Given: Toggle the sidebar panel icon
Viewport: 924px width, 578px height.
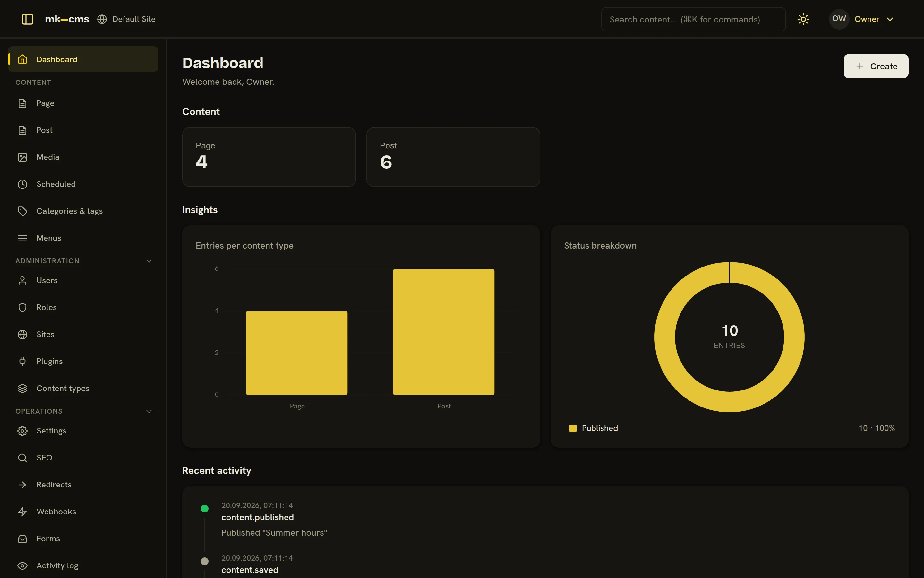Looking at the screenshot, I should click(28, 19).
